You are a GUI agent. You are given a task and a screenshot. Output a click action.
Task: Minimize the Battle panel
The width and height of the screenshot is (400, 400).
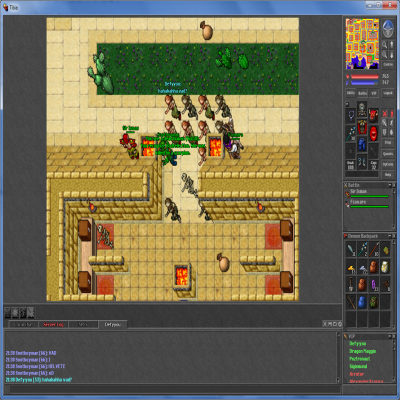click(x=390, y=185)
